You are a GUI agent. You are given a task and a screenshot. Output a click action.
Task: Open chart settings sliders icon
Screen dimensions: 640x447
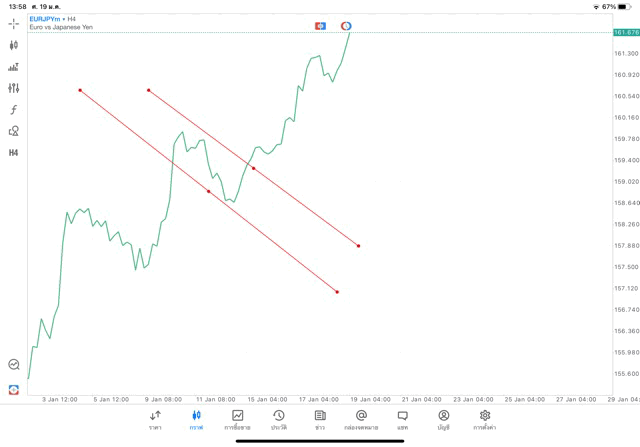click(x=13, y=88)
